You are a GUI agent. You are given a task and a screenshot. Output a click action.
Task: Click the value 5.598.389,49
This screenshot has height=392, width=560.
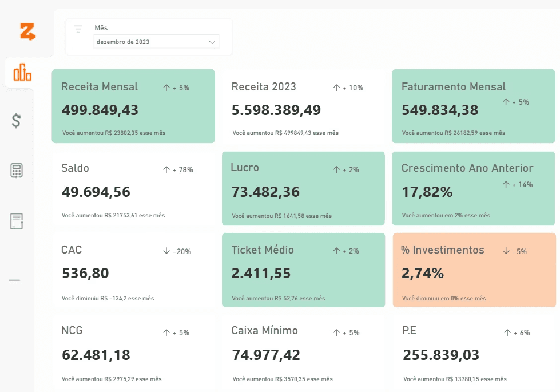[x=276, y=110]
